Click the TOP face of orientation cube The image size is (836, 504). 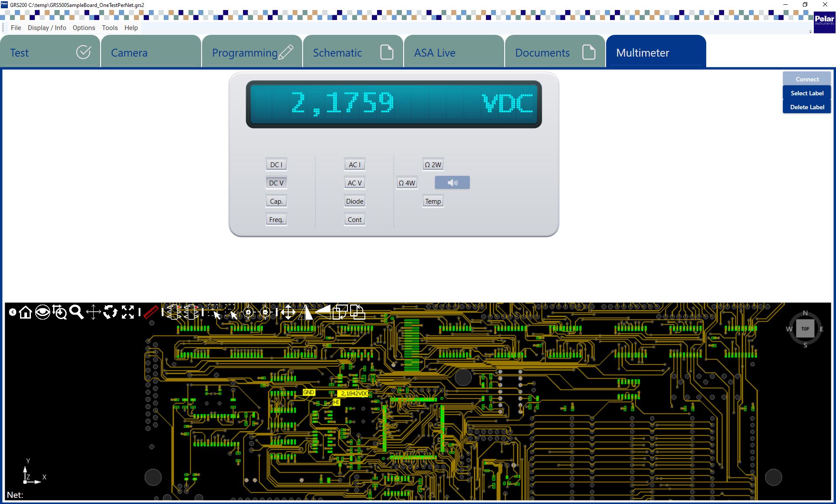[805, 329]
